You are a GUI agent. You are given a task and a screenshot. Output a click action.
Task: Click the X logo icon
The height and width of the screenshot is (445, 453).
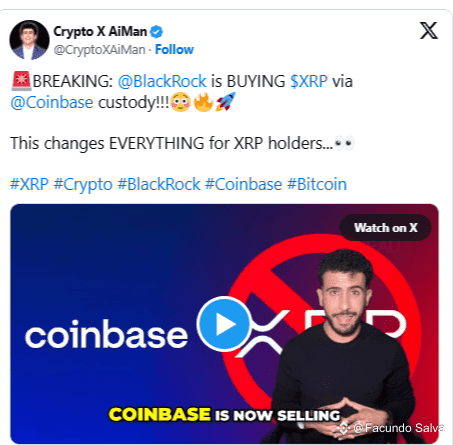429,31
